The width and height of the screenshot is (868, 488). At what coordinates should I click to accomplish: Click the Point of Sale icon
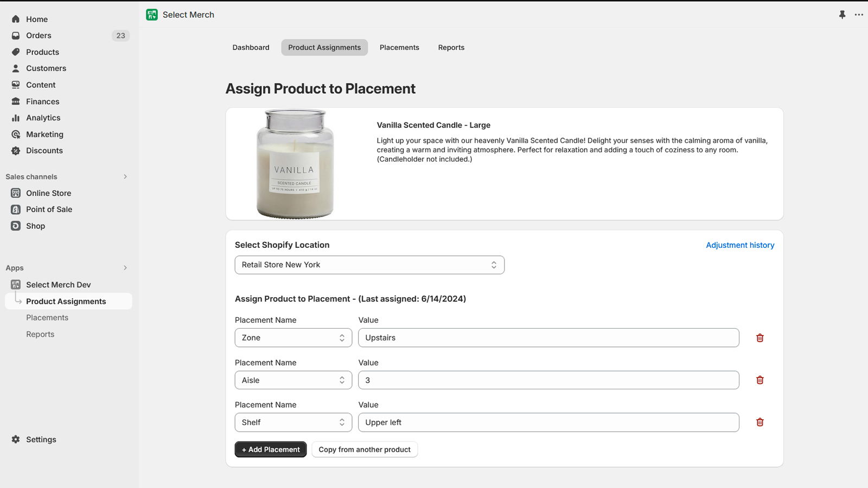[x=16, y=209]
